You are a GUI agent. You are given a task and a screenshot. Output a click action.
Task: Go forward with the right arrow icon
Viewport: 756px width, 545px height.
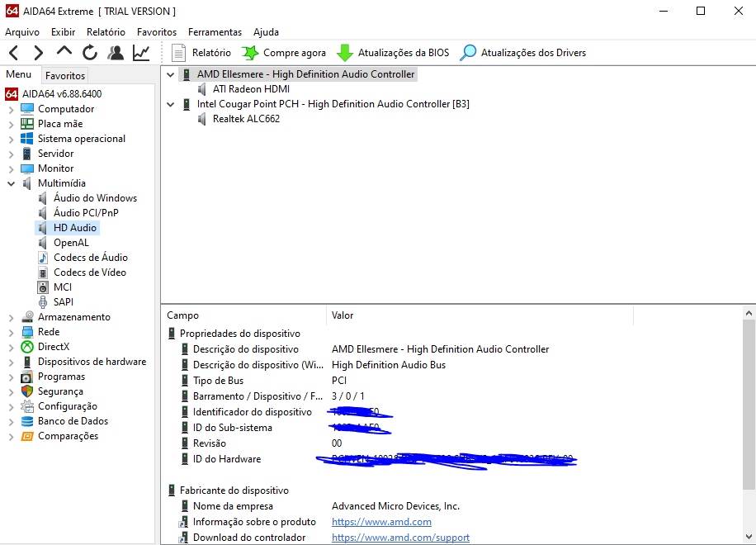pyautogui.click(x=39, y=53)
